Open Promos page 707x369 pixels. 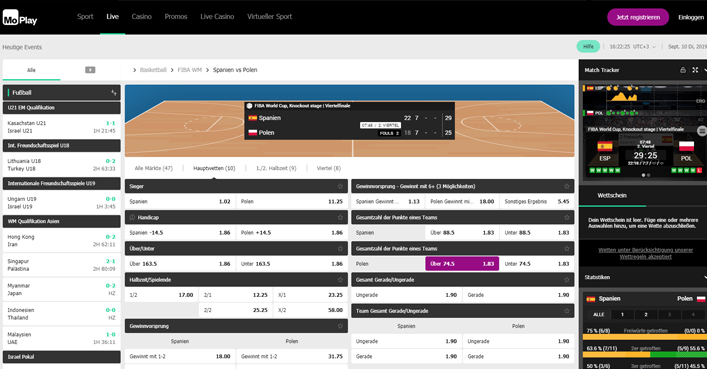(176, 17)
